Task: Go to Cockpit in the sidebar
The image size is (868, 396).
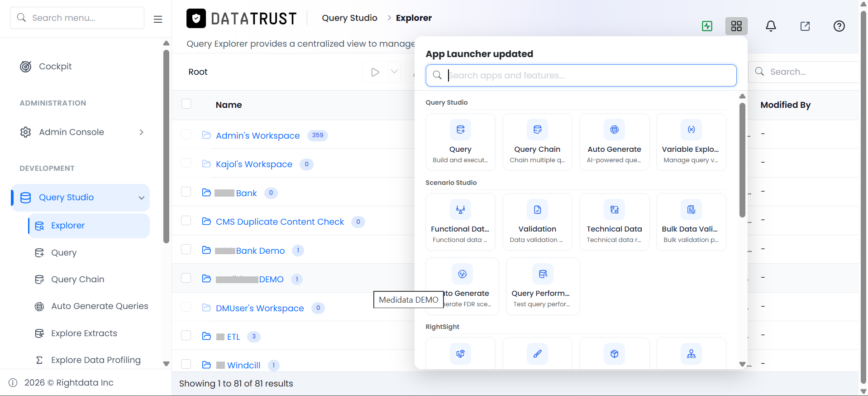Action: point(55,67)
